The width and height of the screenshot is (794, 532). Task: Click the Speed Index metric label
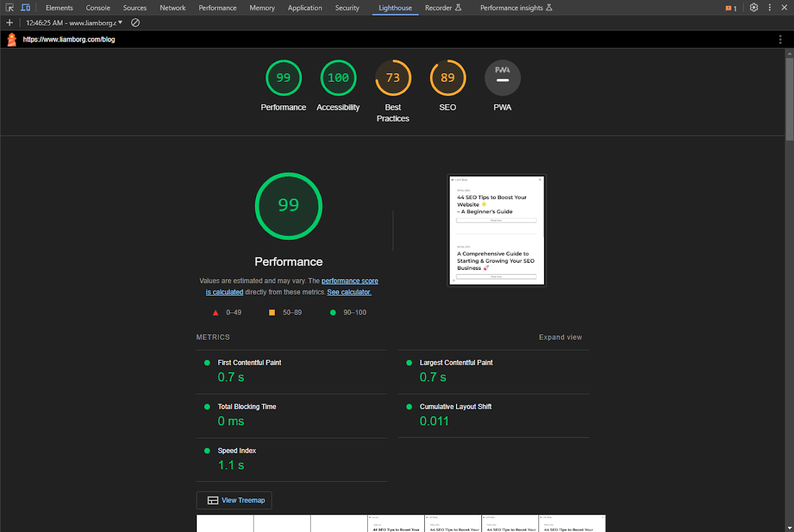pos(237,451)
